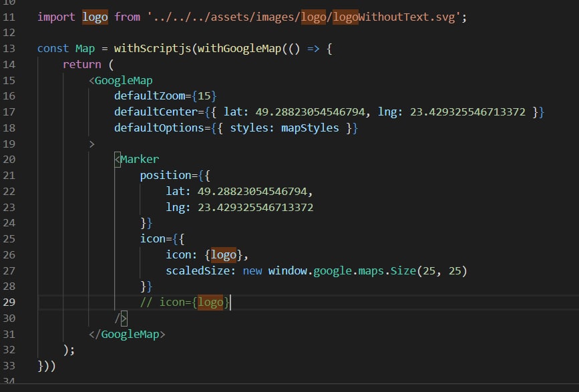The image size is (579, 392).
Task: Click the Marker tag name
Action: (x=140, y=160)
